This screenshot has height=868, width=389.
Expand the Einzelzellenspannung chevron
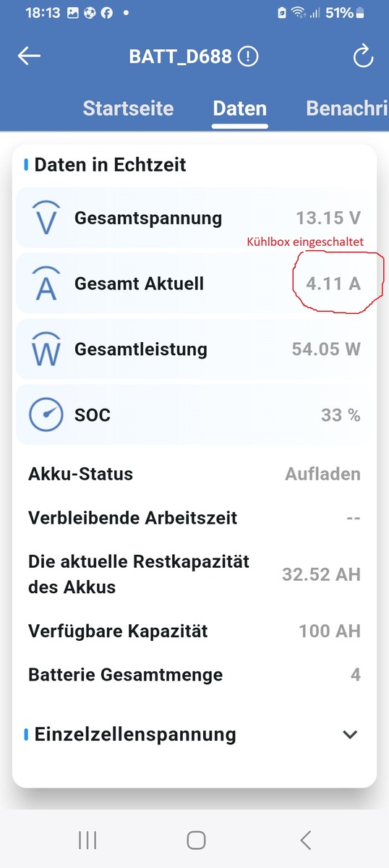coord(350,735)
